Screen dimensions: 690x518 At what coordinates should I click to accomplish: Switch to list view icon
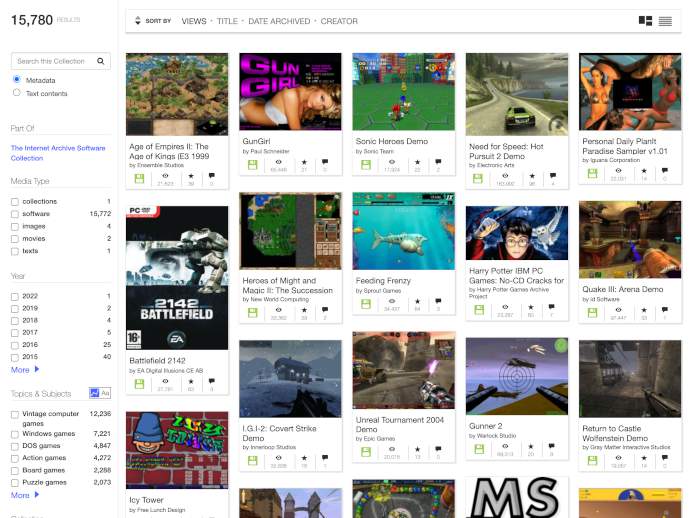[x=665, y=21]
